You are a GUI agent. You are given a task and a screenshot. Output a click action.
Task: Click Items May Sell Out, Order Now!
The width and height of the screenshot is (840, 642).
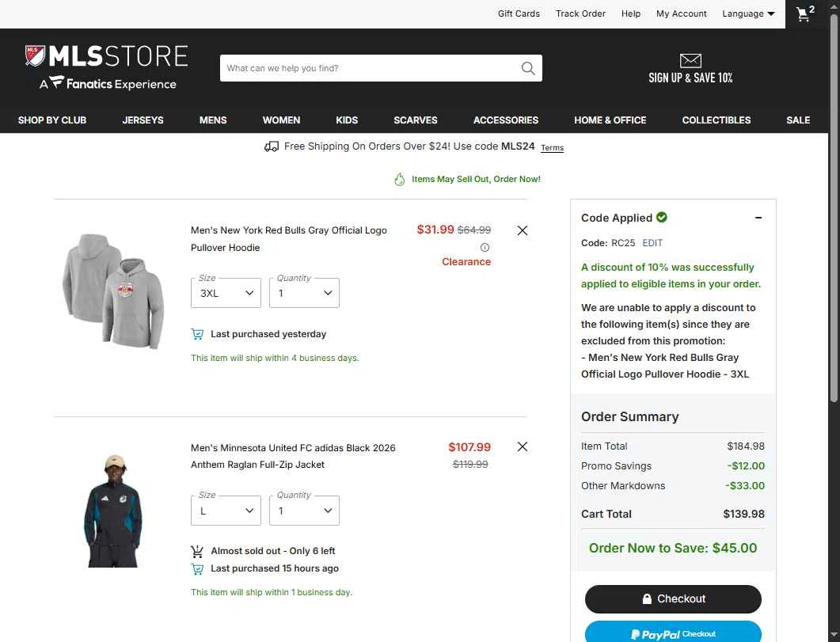[477, 180]
